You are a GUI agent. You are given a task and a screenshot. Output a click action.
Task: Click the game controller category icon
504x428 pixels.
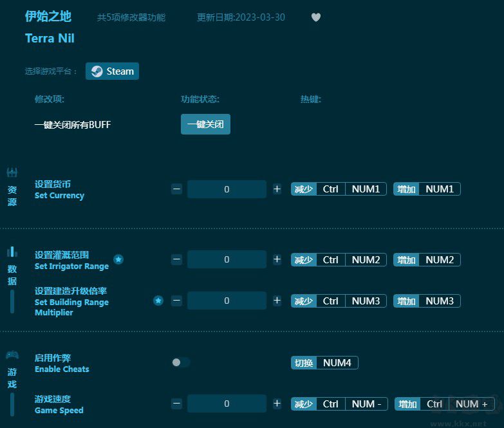click(x=12, y=355)
